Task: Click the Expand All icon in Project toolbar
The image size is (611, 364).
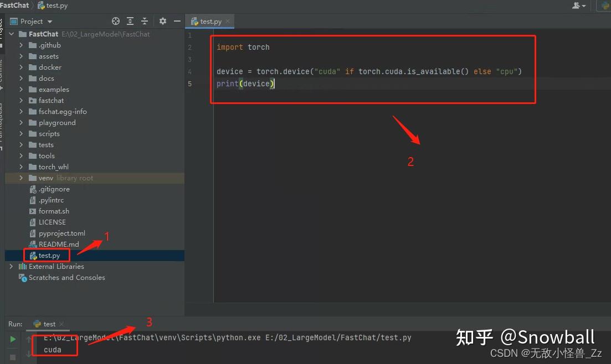Action: click(130, 20)
